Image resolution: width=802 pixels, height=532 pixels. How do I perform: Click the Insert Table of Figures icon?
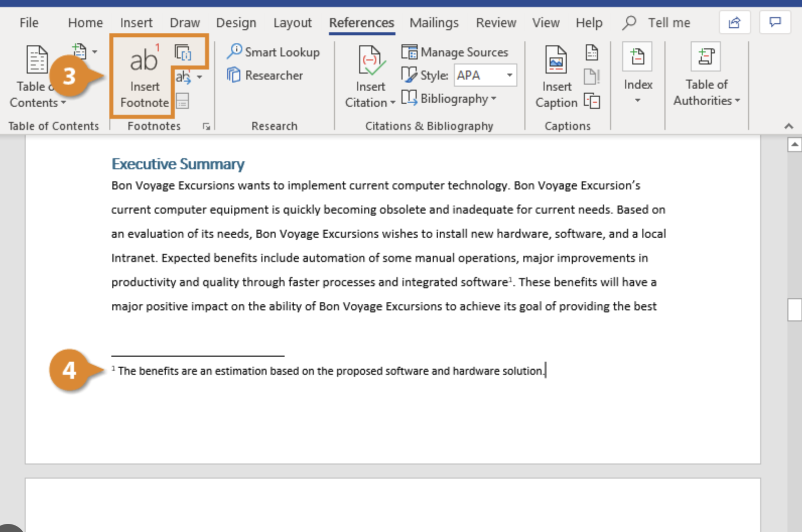click(592, 52)
